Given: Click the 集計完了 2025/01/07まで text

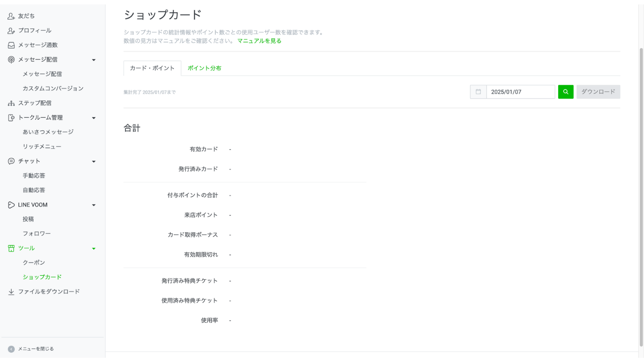Looking at the screenshot, I should point(149,92).
